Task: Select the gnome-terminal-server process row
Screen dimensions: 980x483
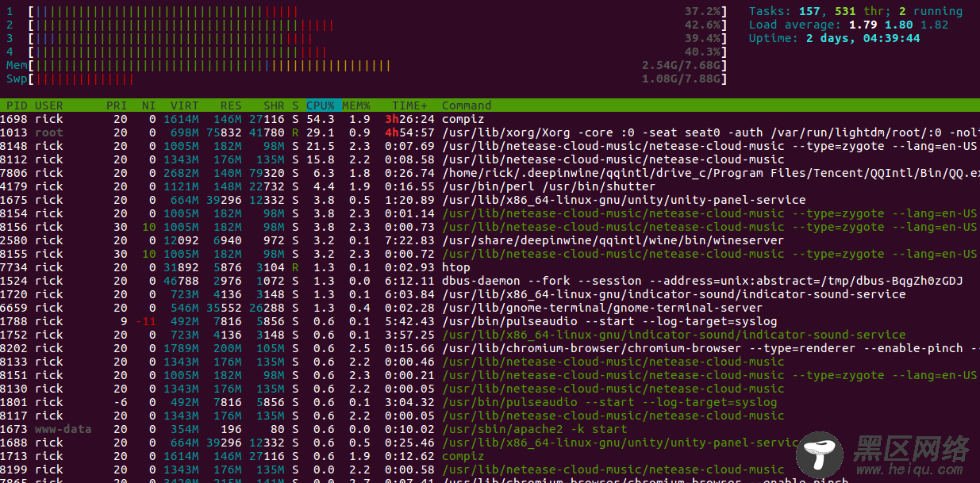Action: (x=490, y=308)
